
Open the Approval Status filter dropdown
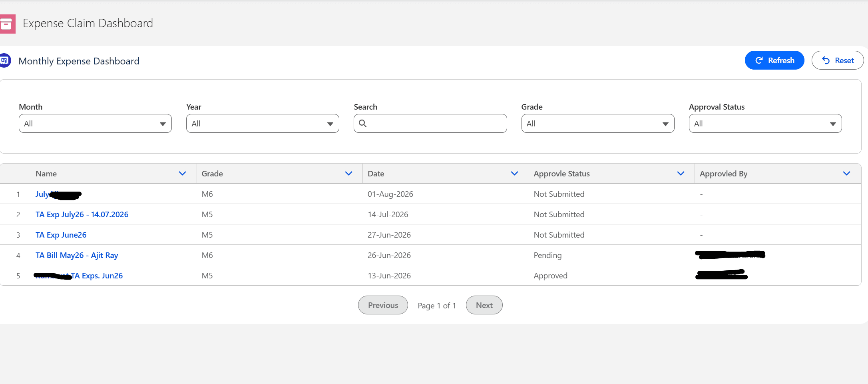765,124
